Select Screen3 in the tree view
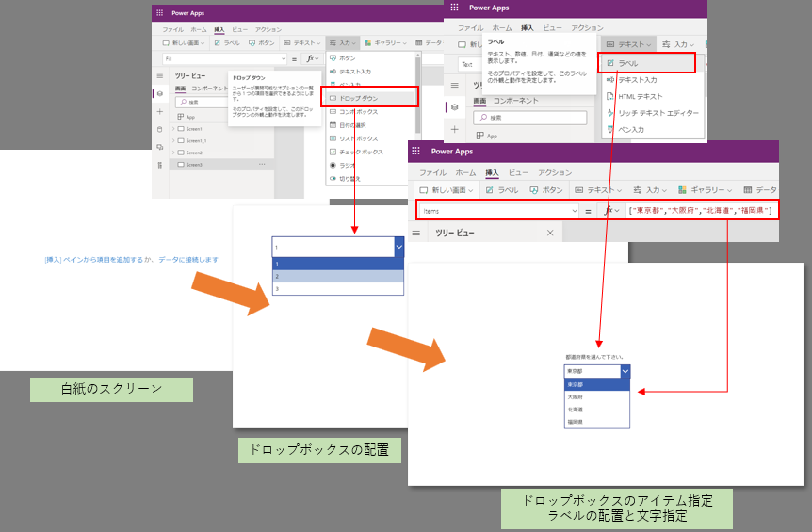 (221, 165)
